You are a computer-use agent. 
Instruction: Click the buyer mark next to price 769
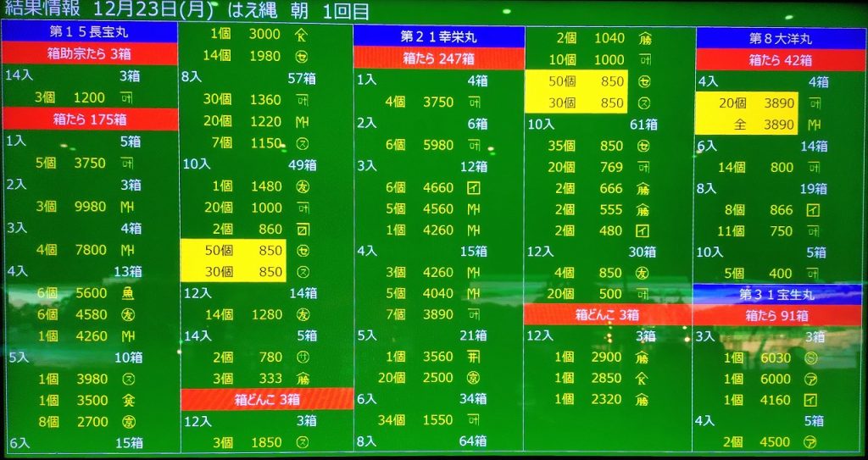[x=643, y=167]
